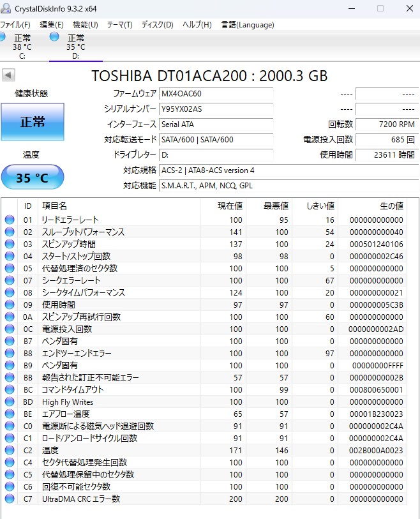The height and width of the screenshot is (519, 420).
Task: Click the 正常 health status button
Action: coord(33,122)
